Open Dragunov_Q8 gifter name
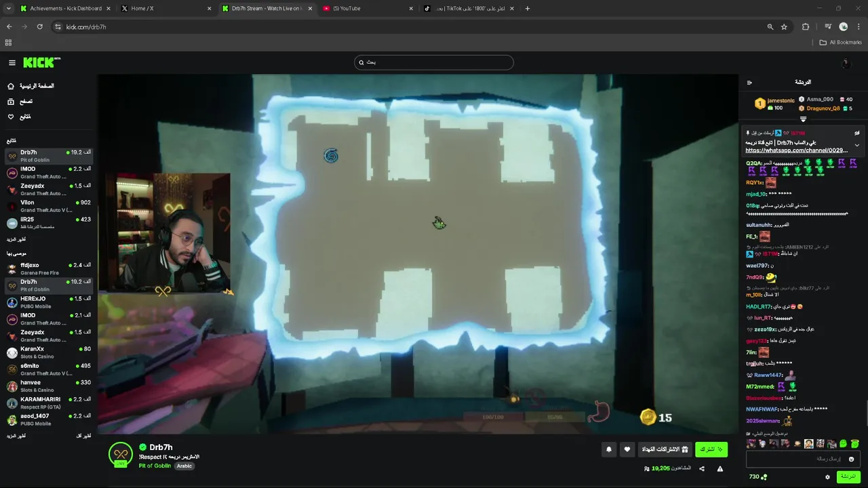 (x=823, y=108)
